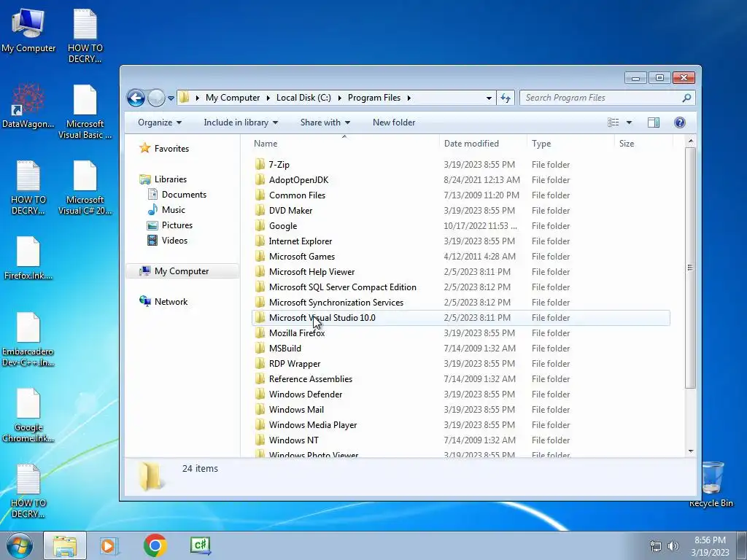Image resolution: width=747 pixels, height=560 pixels.
Task: Select Favorites in the navigation pane
Action: pyautogui.click(x=164, y=149)
